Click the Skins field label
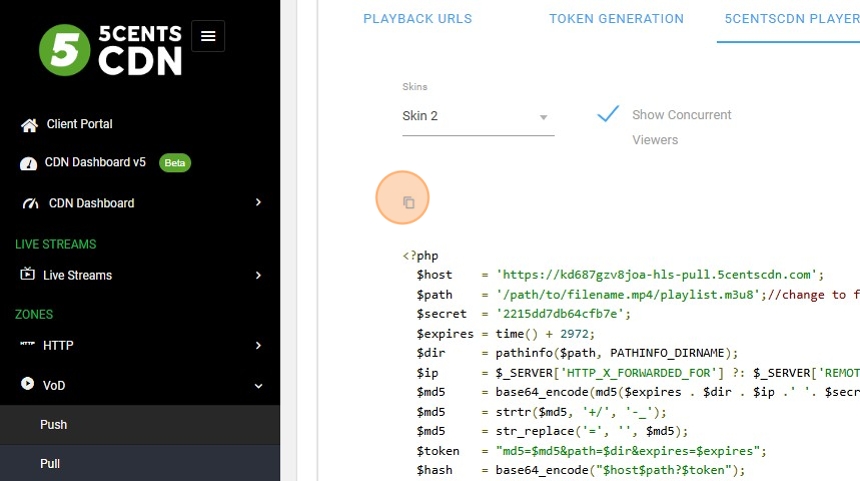This screenshot has height=481, width=860. [x=415, y=87]
